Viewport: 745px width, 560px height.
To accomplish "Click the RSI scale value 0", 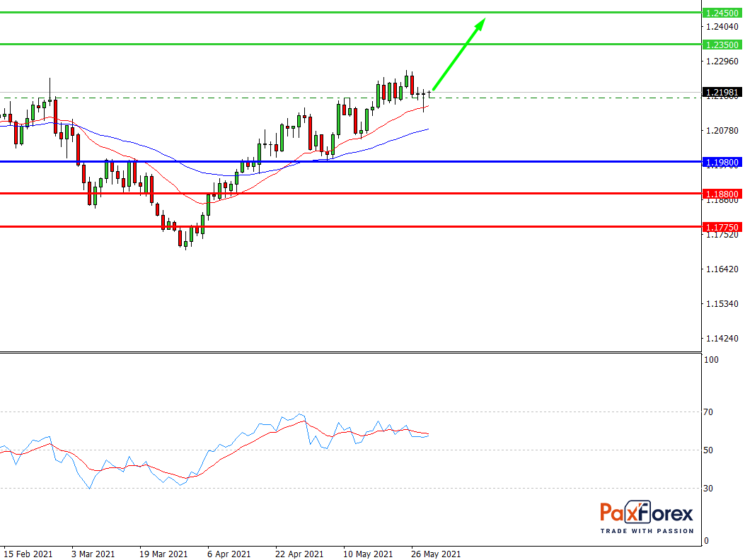I will click(x=707, y=540).
